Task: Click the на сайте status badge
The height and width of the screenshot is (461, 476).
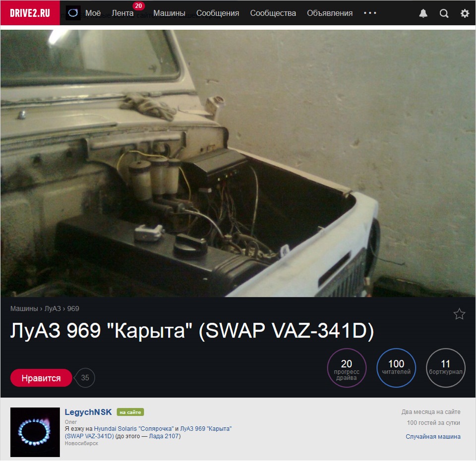Action: point(129,411)
